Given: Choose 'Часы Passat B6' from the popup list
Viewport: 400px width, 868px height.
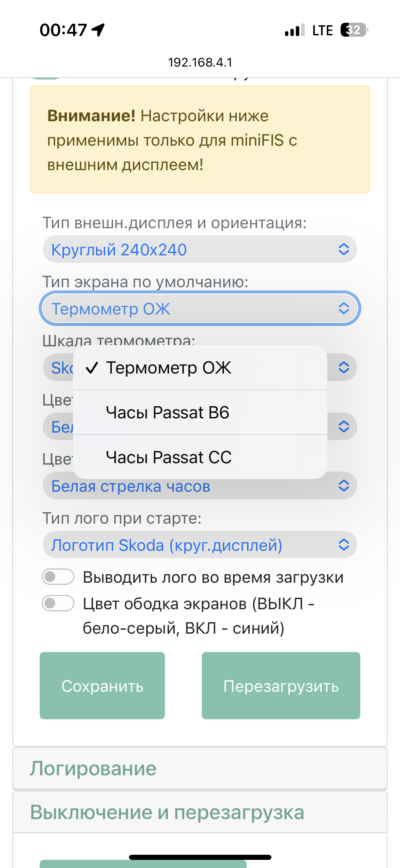Looking at the screenshot, I should point(200,412).
